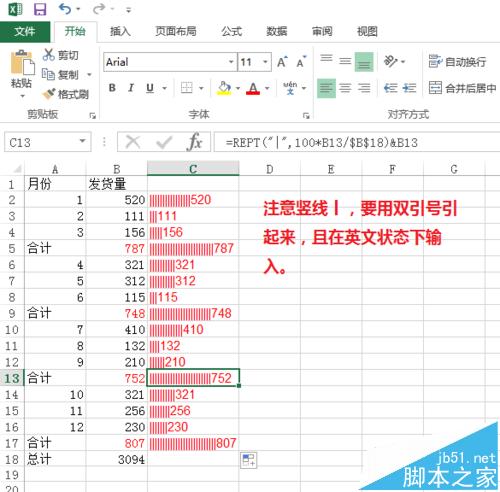Click into the formula bar with REPT formula
500x492 pixels.
pos(357,142)
